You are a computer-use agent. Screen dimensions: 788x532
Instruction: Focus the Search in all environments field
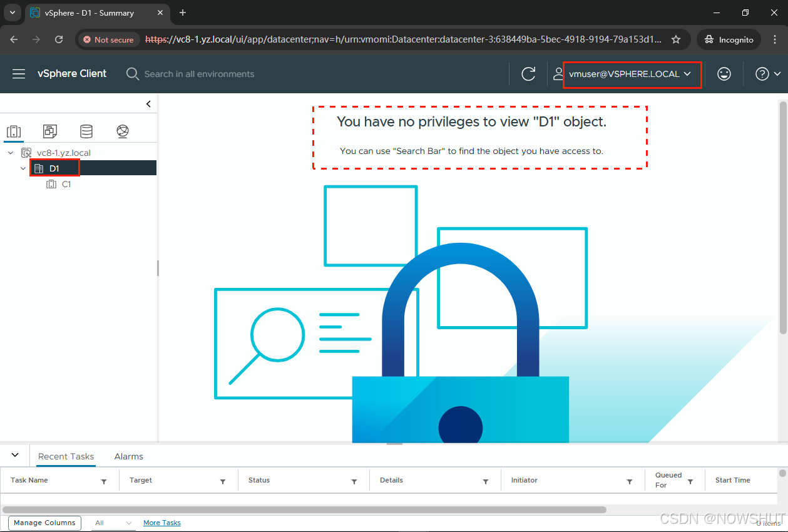pos(199,74)
